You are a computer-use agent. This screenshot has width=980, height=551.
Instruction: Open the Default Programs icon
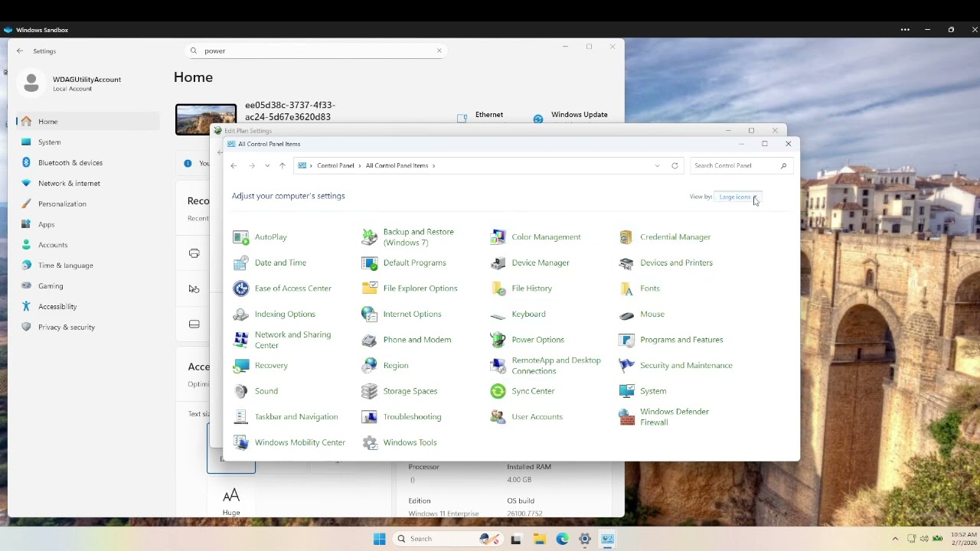[x=370, y=263]
